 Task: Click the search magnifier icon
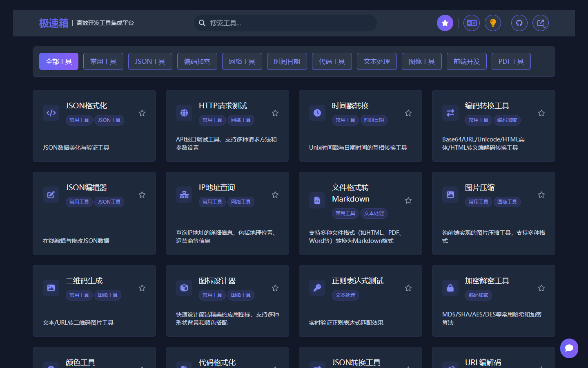tap(202, 23)
